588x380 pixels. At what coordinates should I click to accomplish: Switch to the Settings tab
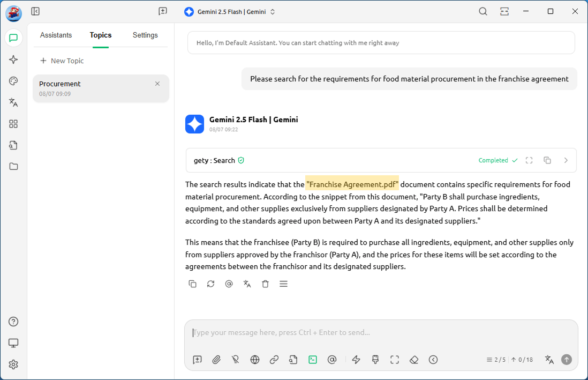[x=145, y=35]
